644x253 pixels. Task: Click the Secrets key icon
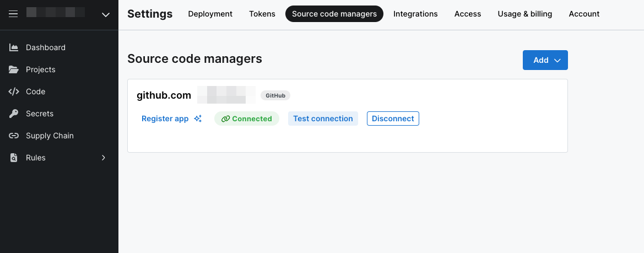[x=14, y=114]
